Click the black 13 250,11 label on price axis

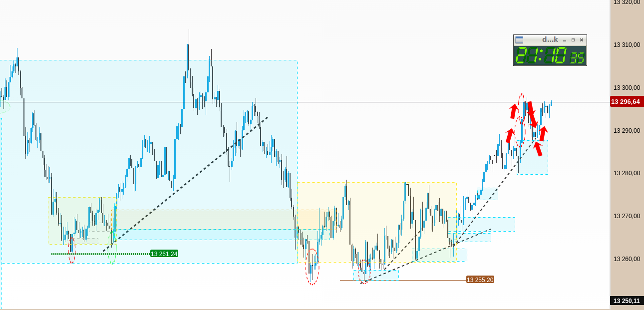point(627,301)
